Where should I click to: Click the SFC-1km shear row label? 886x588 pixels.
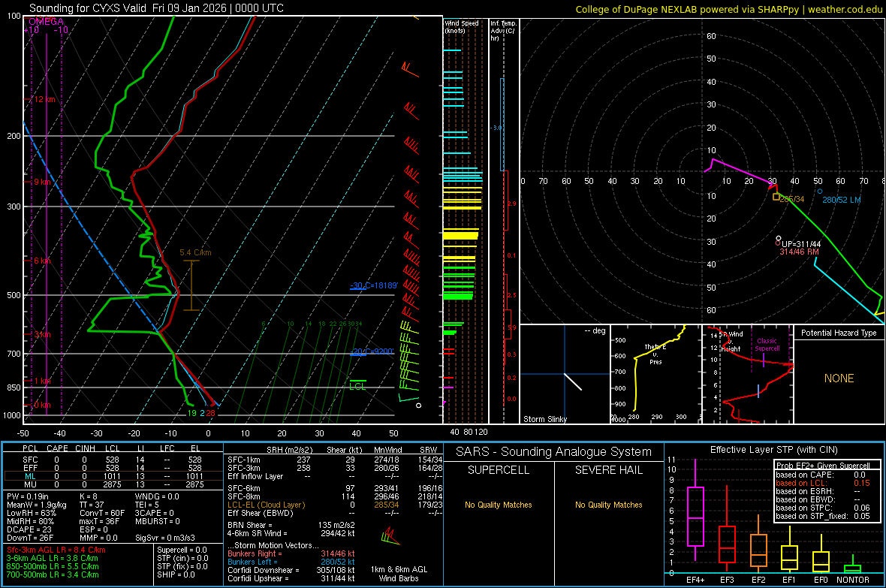(x=244, y=460)
